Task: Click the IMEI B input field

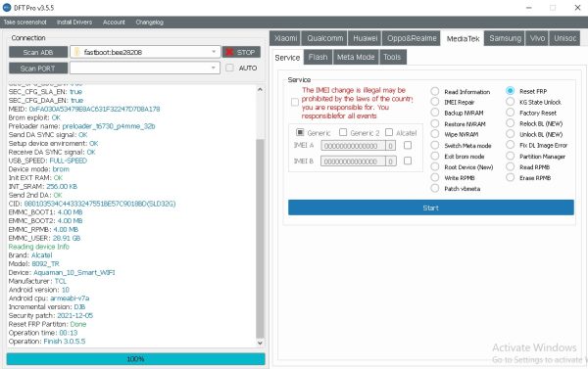Action: (x=353, y=161)
